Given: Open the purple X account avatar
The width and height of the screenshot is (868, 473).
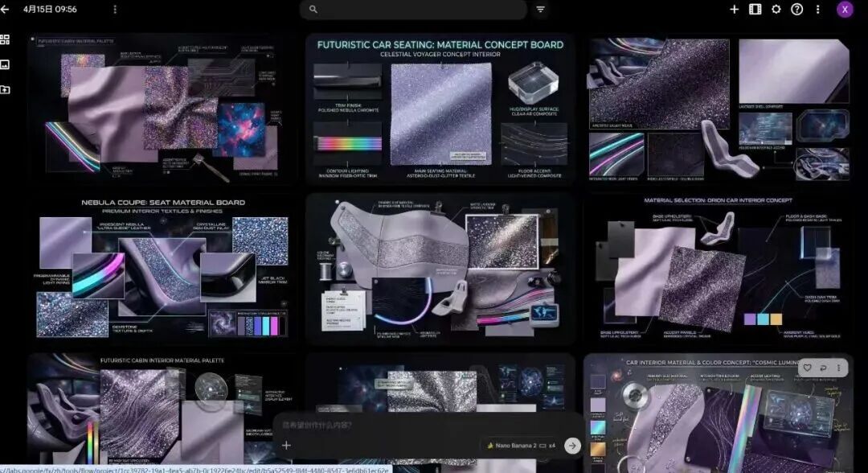Looking at the screenshot, I should 845,10.
